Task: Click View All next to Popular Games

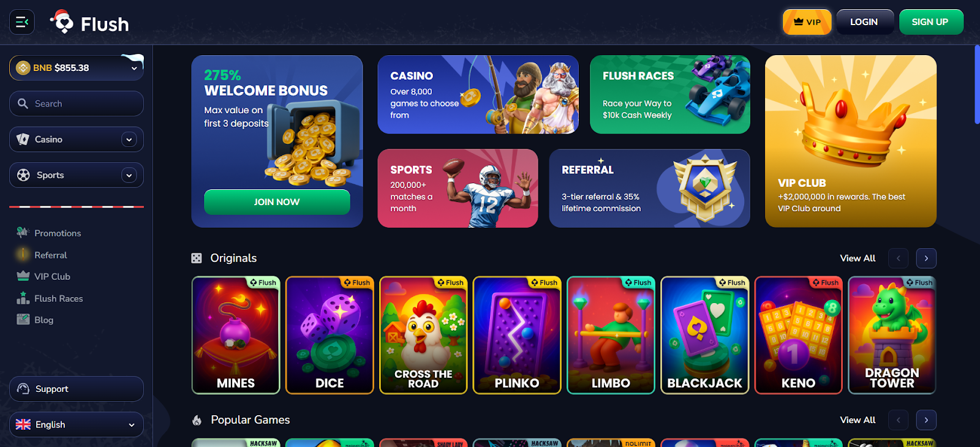Action: click(x=858, y=420)
